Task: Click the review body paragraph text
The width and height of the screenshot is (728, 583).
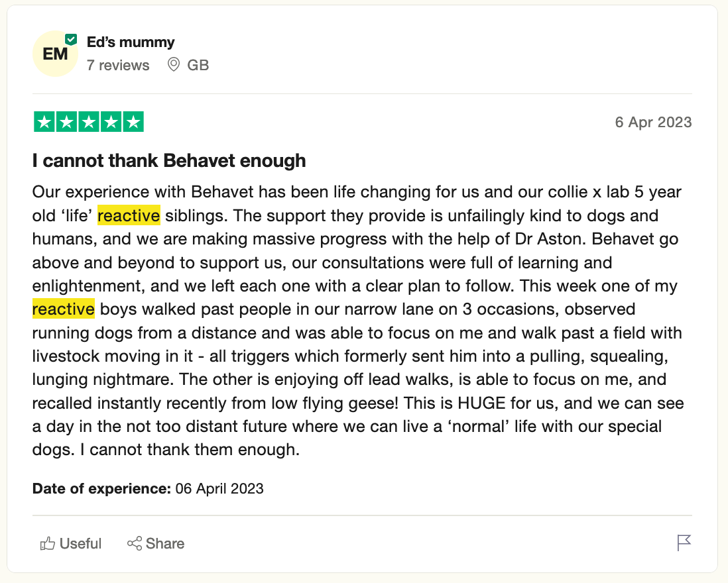Action: (357, 321)
